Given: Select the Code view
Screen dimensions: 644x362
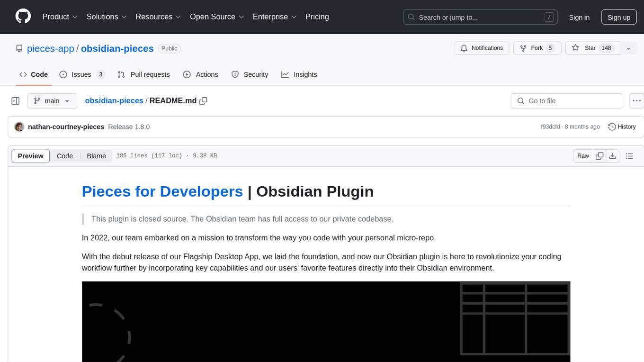Looking at the screenshot, I should [x=65, y=156].
